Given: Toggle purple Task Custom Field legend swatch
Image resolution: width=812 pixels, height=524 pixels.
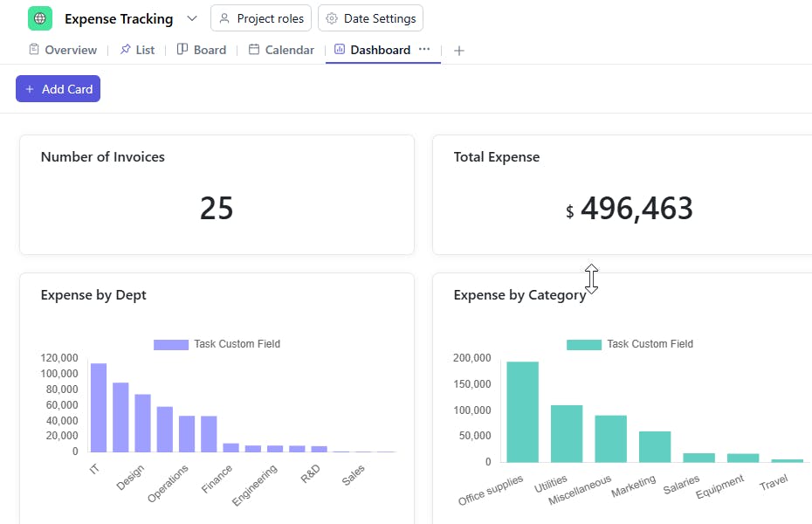Looking at the screenshot, I should click(170, 344).
